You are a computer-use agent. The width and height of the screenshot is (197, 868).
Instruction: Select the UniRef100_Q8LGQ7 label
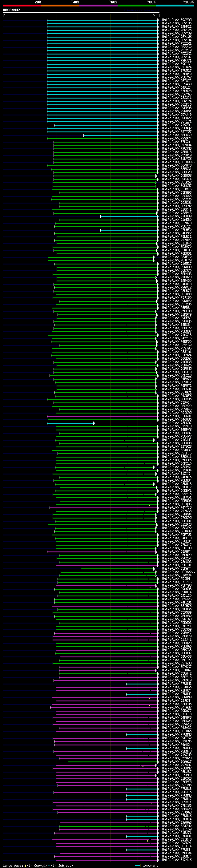pos(177,423)
